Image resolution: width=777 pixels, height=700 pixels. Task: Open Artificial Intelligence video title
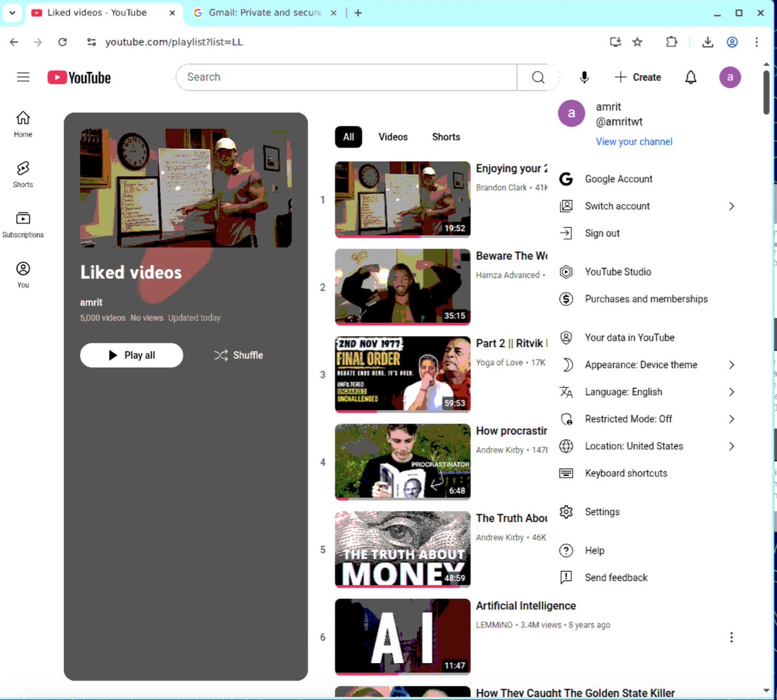(x=526, y=605)
